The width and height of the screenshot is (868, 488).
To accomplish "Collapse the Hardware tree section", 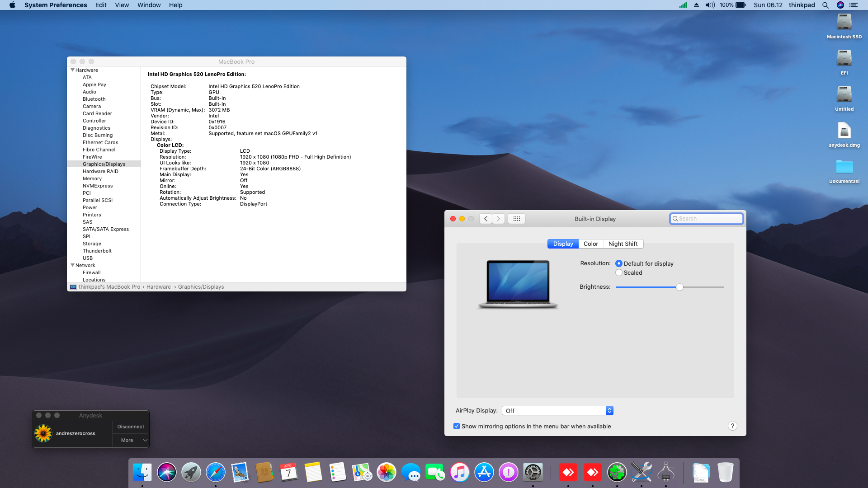I will click(72, 70).
